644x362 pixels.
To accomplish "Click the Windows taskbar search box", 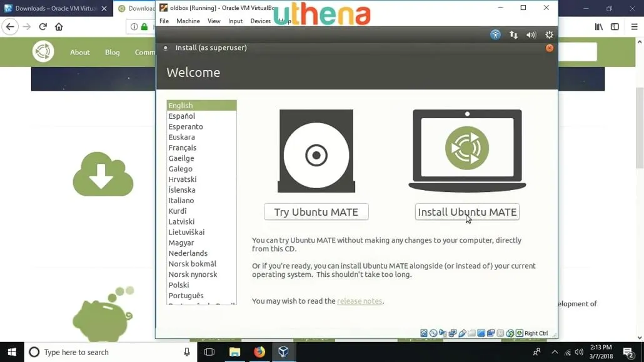I will (109, 352).
